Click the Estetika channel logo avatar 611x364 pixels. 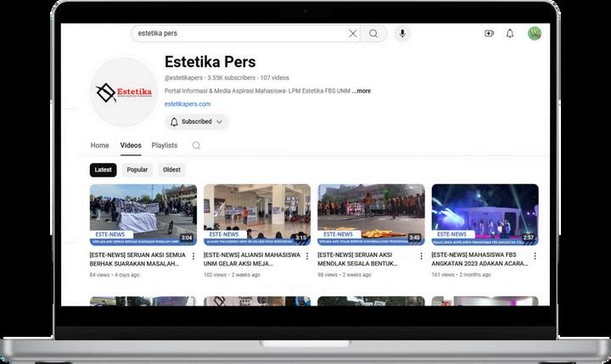[124, 92]
